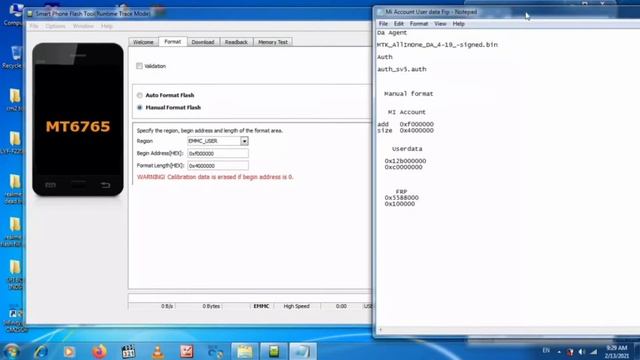This screenshot has height=360, width=640.
Task: Open Notepad Format menu
Action: (x=419, y=24)
